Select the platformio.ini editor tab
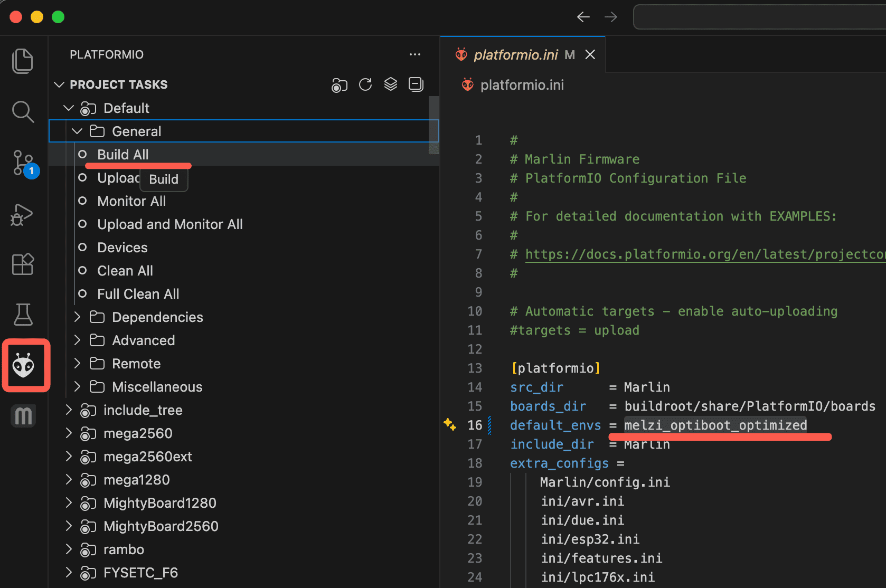Viewport: 886px width, 588px height. tap(515, 55)
